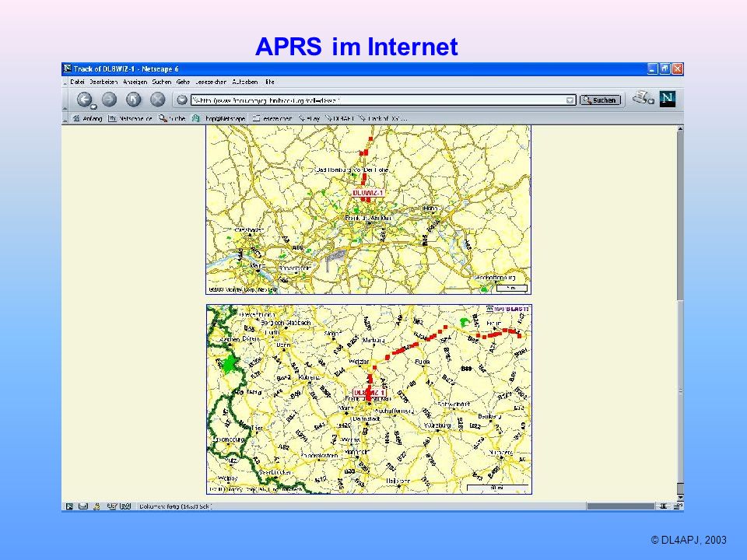This screenshot has height=560, width=747.
Task: Go back with the Netscape Back button
Action: pos(85,100)
